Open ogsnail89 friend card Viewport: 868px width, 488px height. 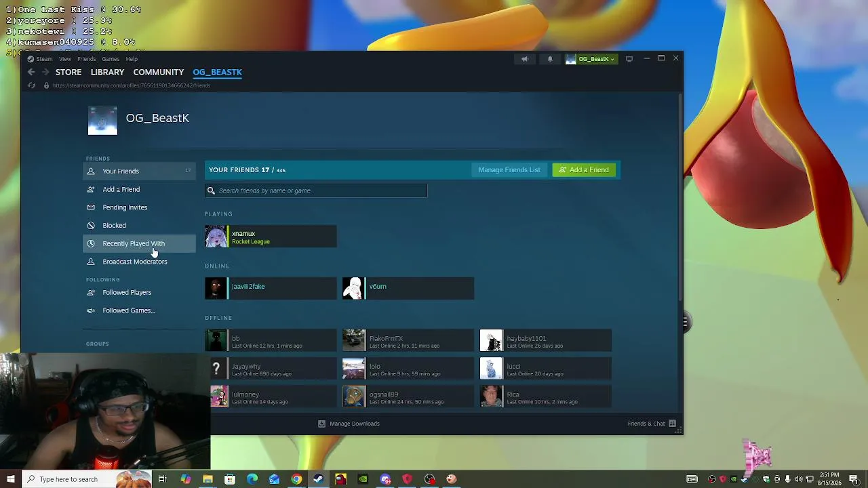point(408,396)
